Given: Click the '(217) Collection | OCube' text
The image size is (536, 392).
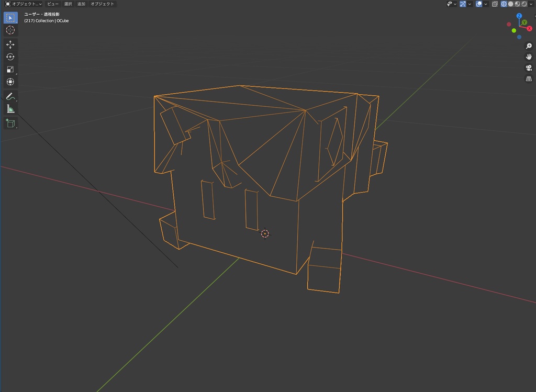Looking at the screenshot, I should (47, 21).
